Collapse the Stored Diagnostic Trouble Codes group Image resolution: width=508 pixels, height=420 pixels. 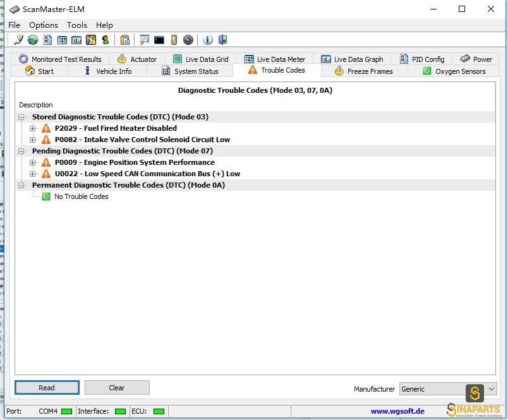(x=21, y=117)
